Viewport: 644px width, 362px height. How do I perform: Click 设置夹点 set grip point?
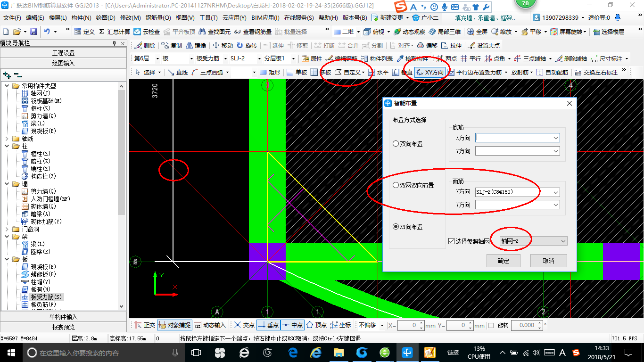(x=484, y=45)
